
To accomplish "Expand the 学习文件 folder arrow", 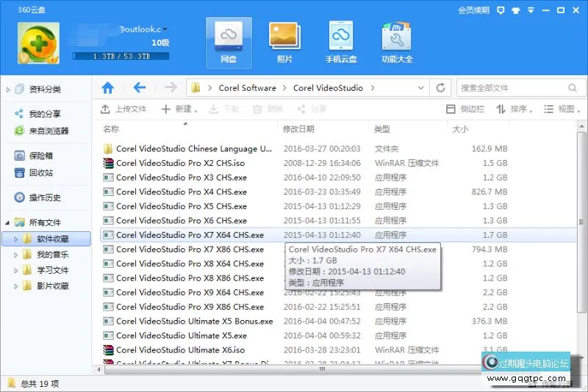I will pos(15,270).
